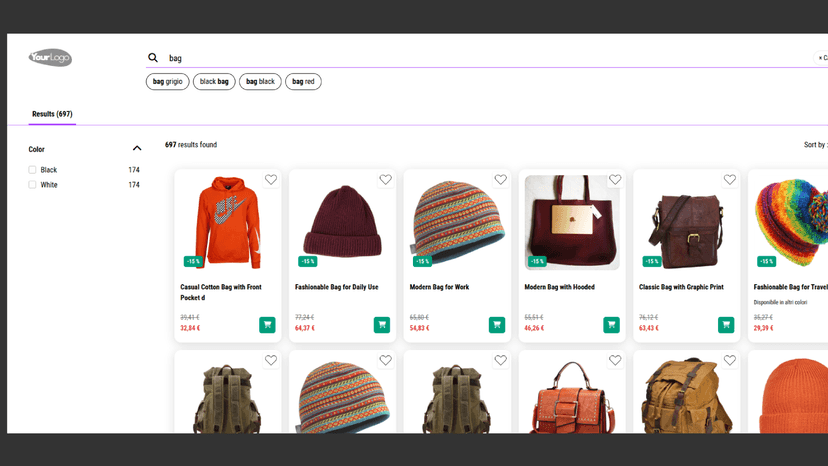Open the burgundy tote bag image
The image size is (828, 466).
tap(572, 222)
